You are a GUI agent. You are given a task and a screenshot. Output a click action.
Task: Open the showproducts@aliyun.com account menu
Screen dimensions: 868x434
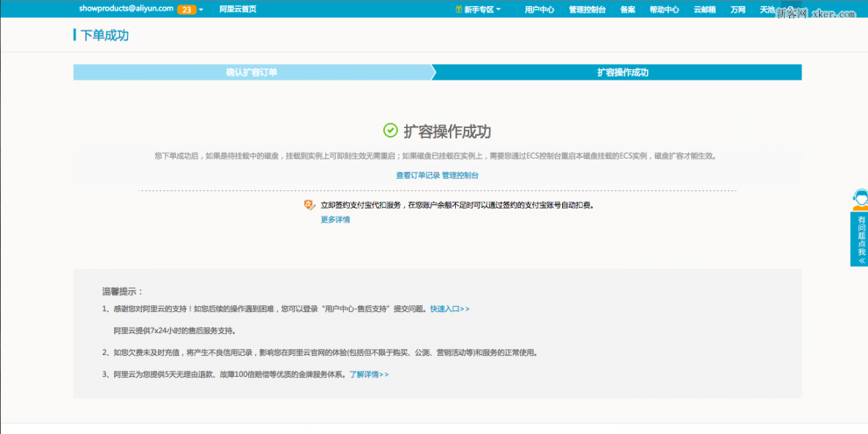125,9
